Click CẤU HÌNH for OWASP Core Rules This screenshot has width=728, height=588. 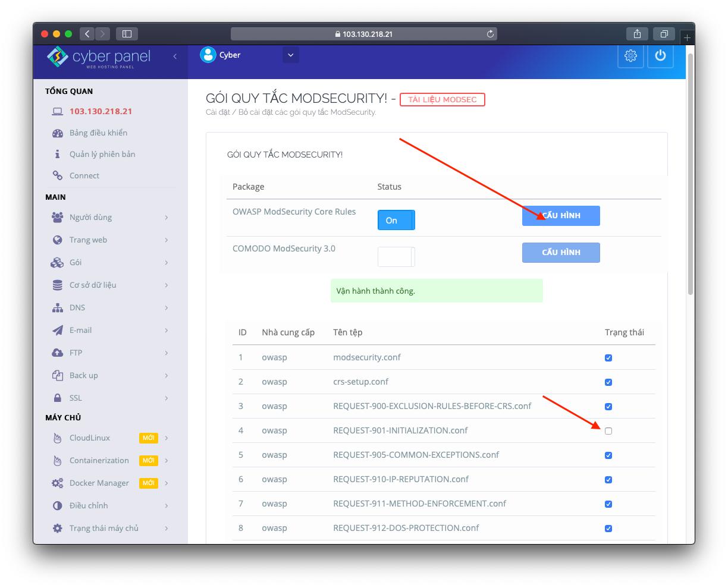[x=561, y=216]
